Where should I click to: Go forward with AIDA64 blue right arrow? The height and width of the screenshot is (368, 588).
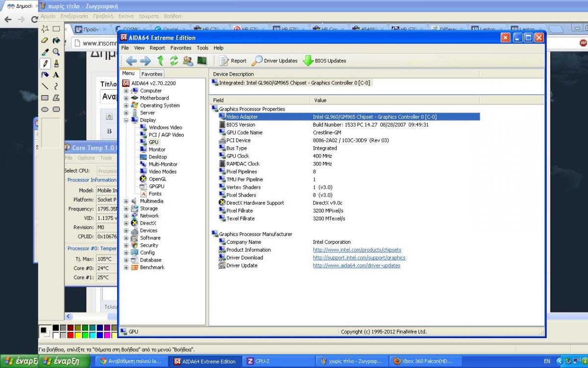146,61
